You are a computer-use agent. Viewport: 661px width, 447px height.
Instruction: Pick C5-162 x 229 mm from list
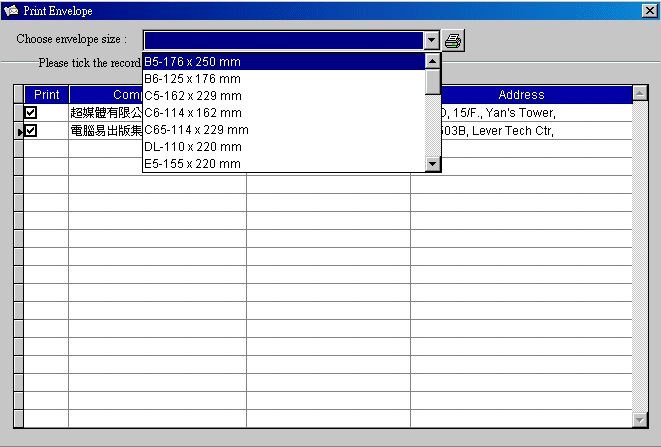pyautogui.click(x=283, y=96)
